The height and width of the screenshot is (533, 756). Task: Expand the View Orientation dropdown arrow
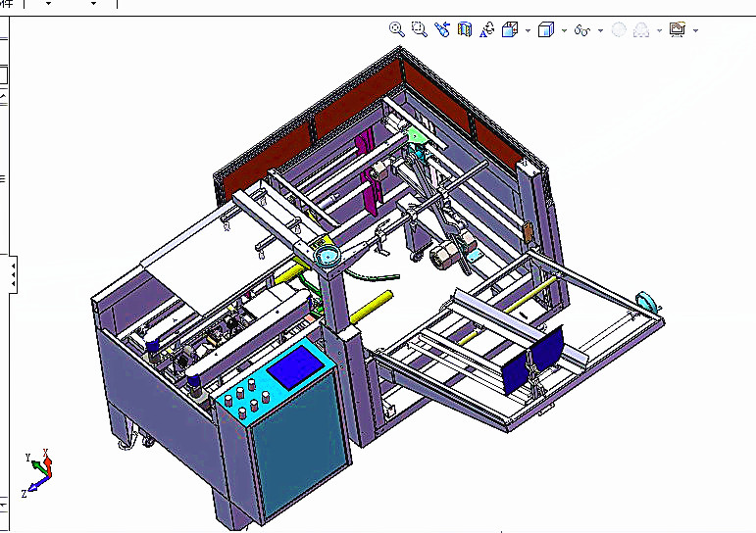click(528, 30)
